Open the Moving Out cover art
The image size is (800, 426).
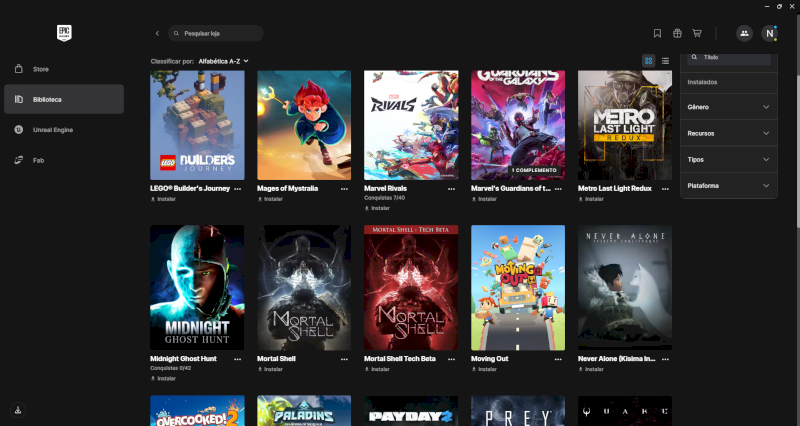tap(518, 288)
